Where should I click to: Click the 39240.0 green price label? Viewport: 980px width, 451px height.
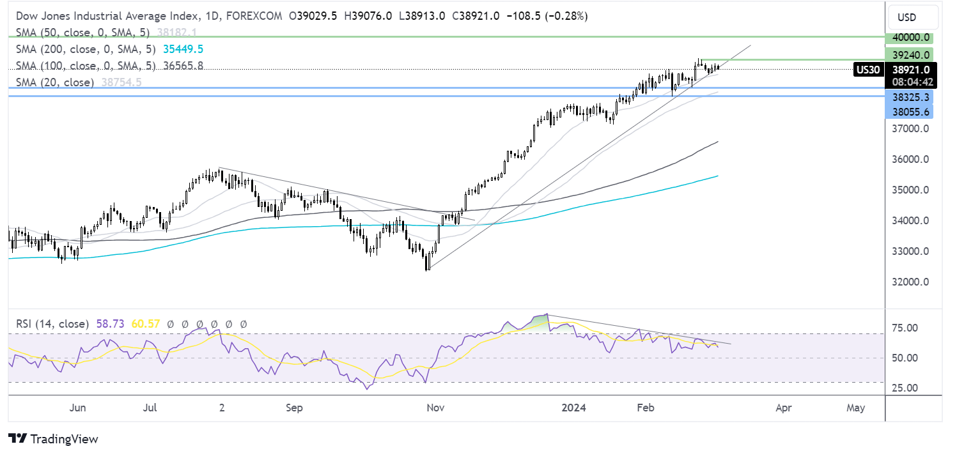coord(909,55)
